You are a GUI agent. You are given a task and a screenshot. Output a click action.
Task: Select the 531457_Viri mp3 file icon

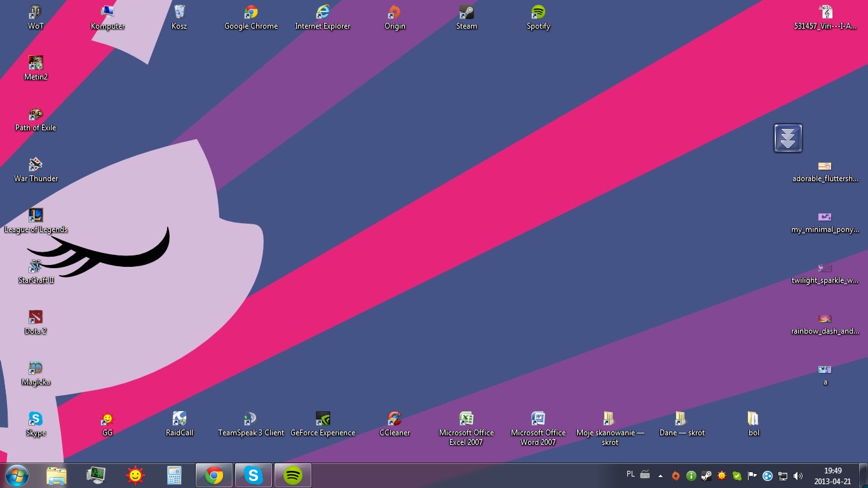tap(825, 18)
